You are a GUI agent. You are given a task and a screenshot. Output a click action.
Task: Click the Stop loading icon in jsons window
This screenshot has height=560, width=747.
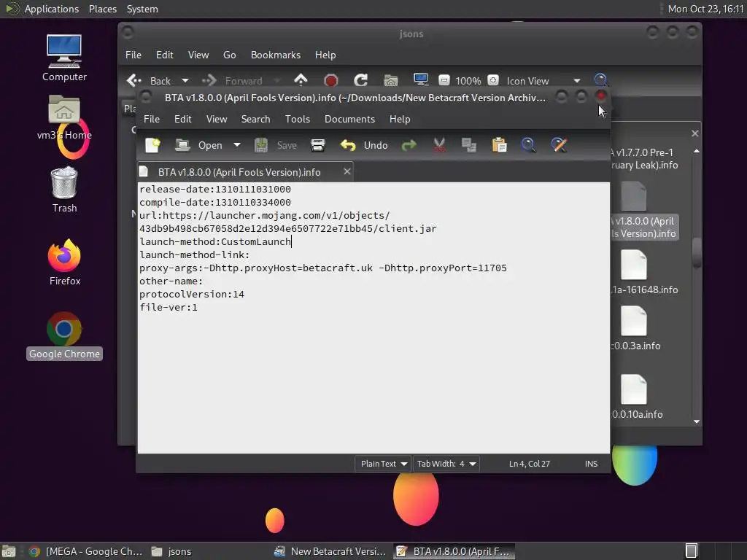(x=330, y=80)
